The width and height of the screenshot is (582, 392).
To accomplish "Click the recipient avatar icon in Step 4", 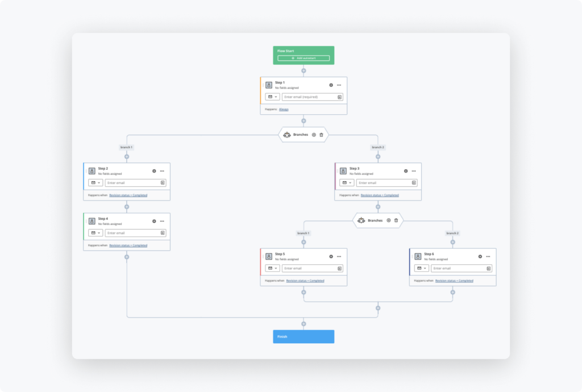I will tap(92, 221).
